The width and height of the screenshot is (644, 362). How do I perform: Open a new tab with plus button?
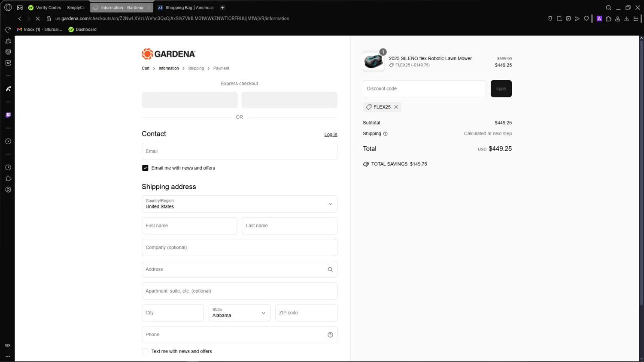[222, 8]
